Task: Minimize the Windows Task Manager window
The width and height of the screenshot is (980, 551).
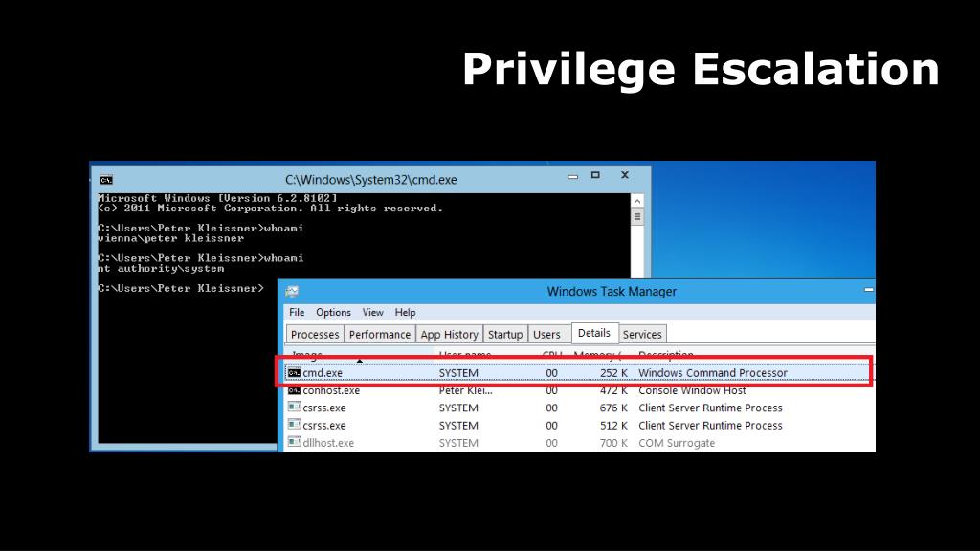Action: pyautogui.click(x=868, y=290)
